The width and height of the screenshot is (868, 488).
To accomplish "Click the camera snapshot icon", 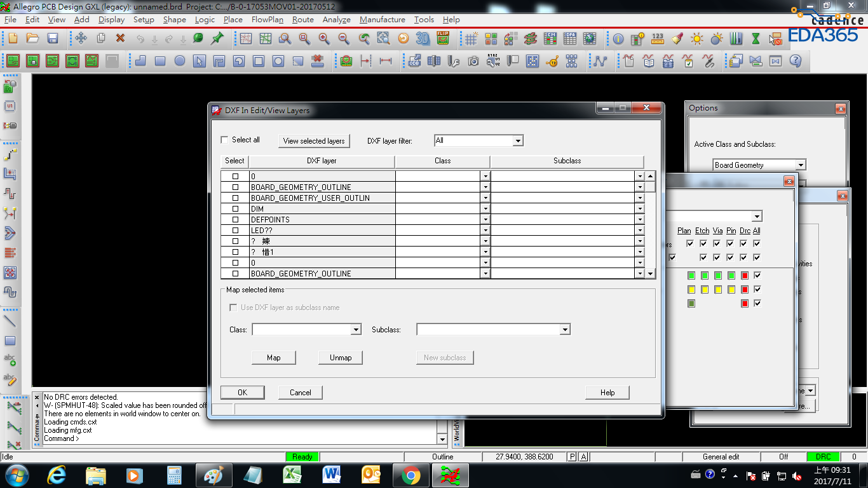I will point(473,61).
